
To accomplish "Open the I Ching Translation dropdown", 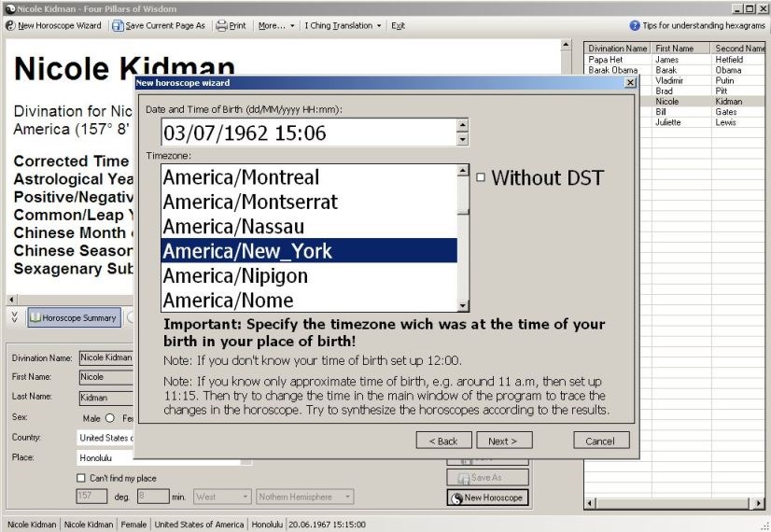I will click(343, 25).
